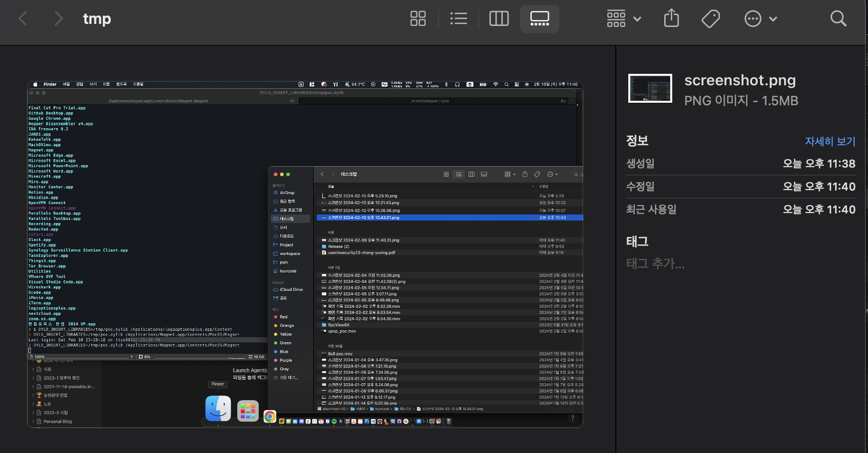Select the gallery view button

539,19
